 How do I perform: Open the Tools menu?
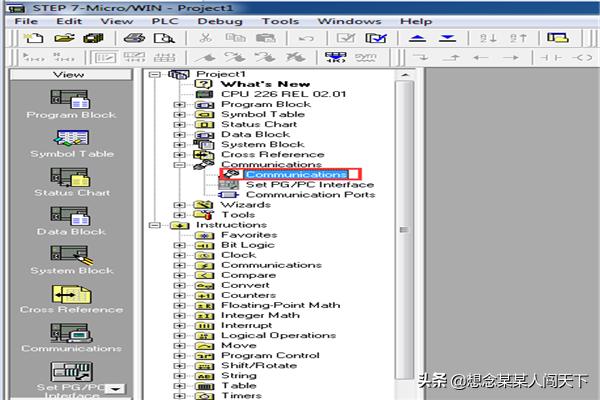pyautogui.click(x=280, y=21)
